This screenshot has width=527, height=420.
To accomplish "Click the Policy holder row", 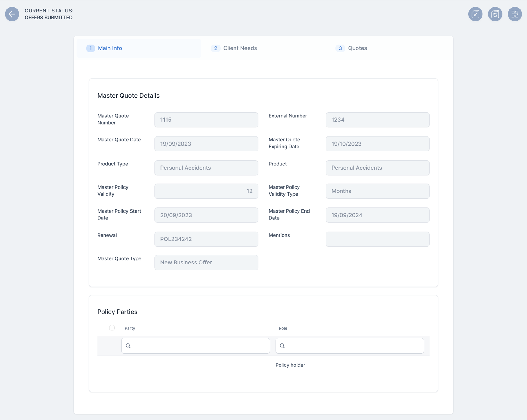I will click(x=290, y=365).
